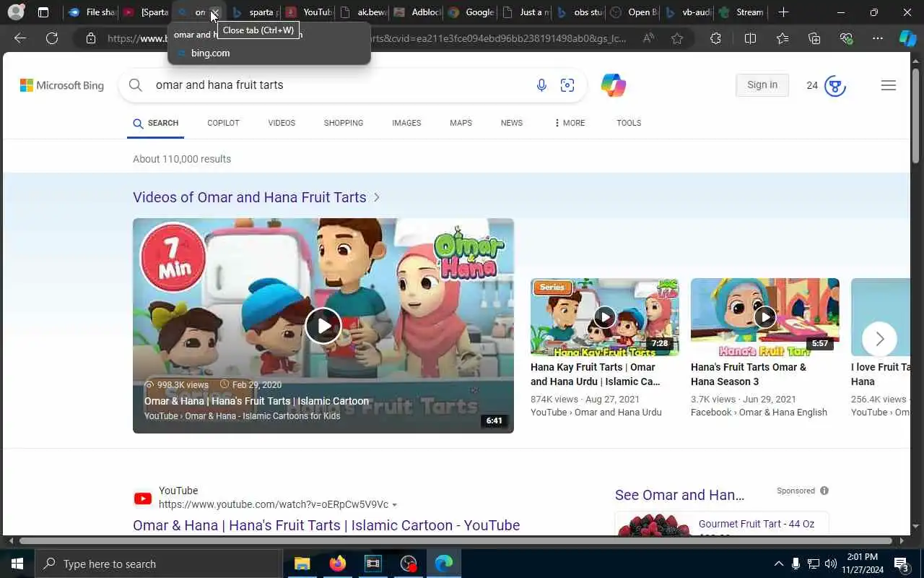Refresh the current page
Viewport: 924px width, 578px height.
[52, 38]
